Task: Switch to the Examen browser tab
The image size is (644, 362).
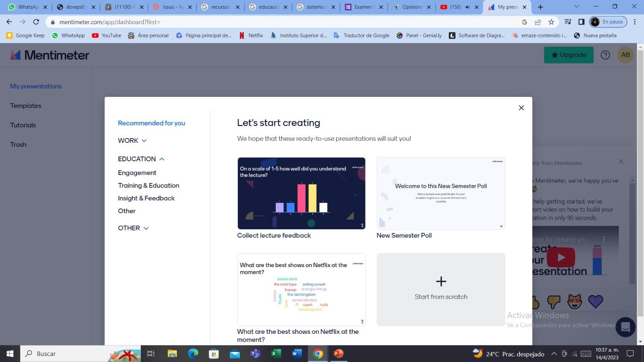Action: (364, 7)
